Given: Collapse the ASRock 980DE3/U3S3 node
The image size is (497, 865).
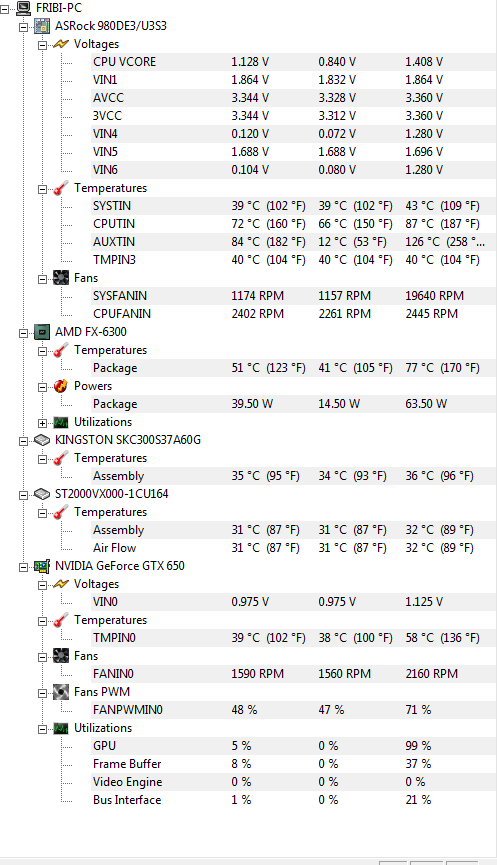Looking at the screenshot, I should (23, 27).
